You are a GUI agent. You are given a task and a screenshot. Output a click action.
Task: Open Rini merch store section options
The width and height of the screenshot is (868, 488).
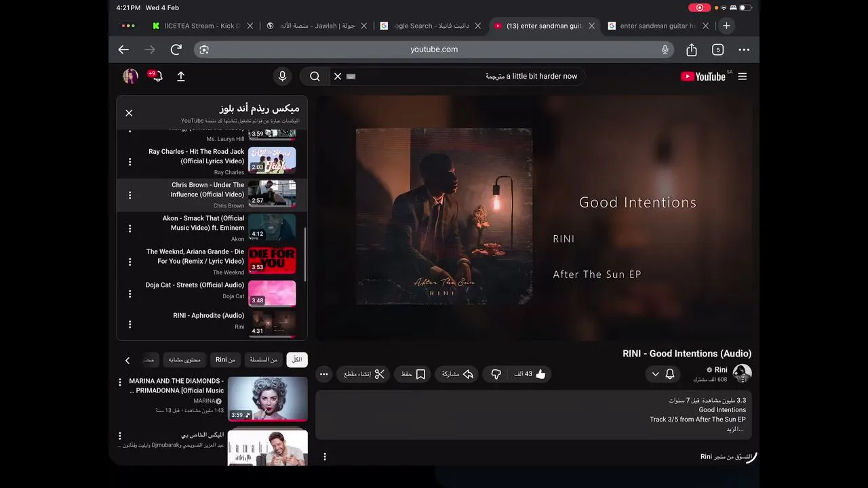click(x=324, y=457)
